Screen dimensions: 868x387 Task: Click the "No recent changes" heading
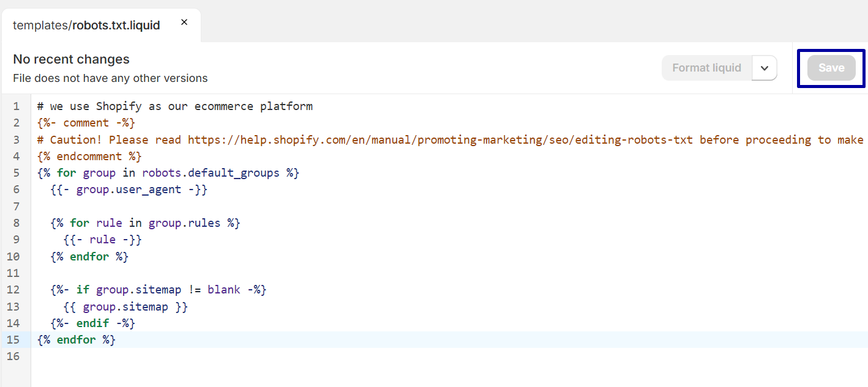(x=71, y=59)
